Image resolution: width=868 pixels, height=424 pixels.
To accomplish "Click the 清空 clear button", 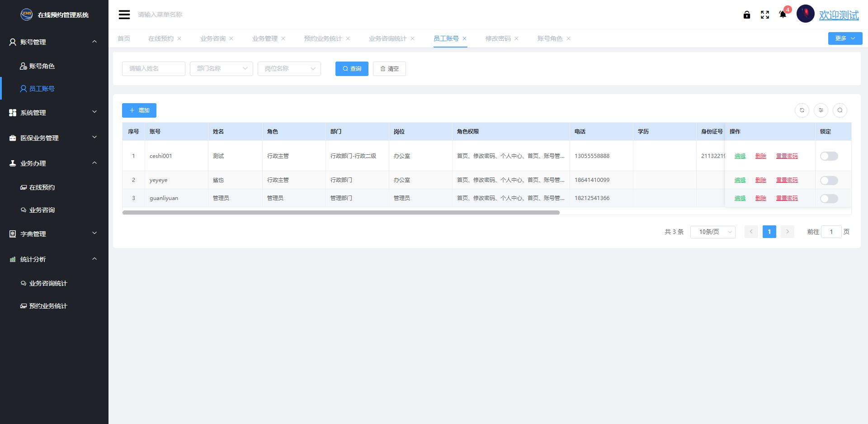I will coord(389,69).
